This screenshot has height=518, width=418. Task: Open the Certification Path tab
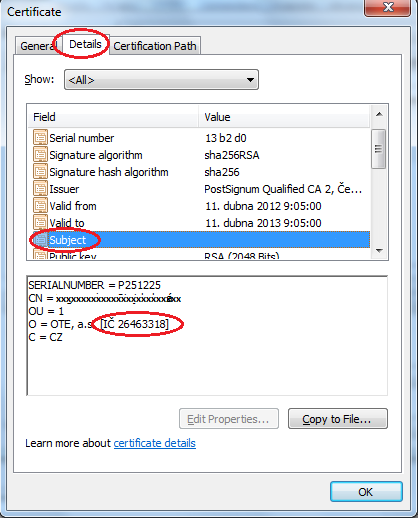click(155, 46)
